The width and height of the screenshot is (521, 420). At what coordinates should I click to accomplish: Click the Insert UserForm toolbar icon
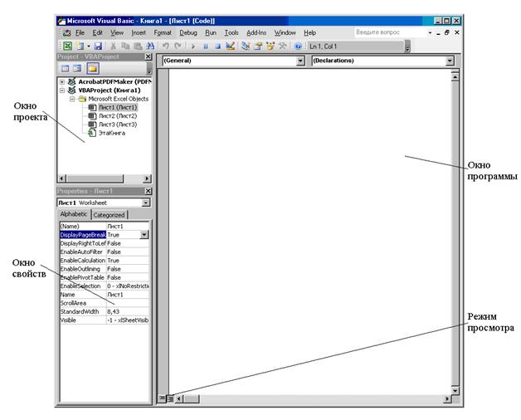[80, 46]
